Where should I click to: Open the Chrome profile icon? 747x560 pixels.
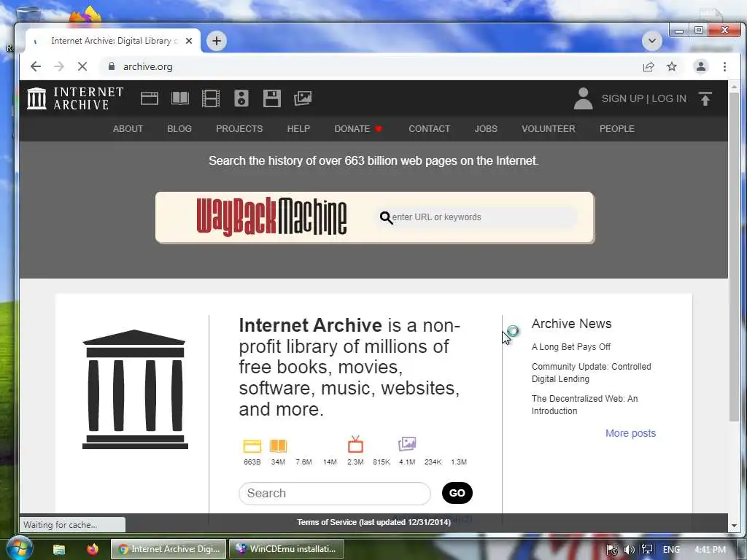click(701, 66)
